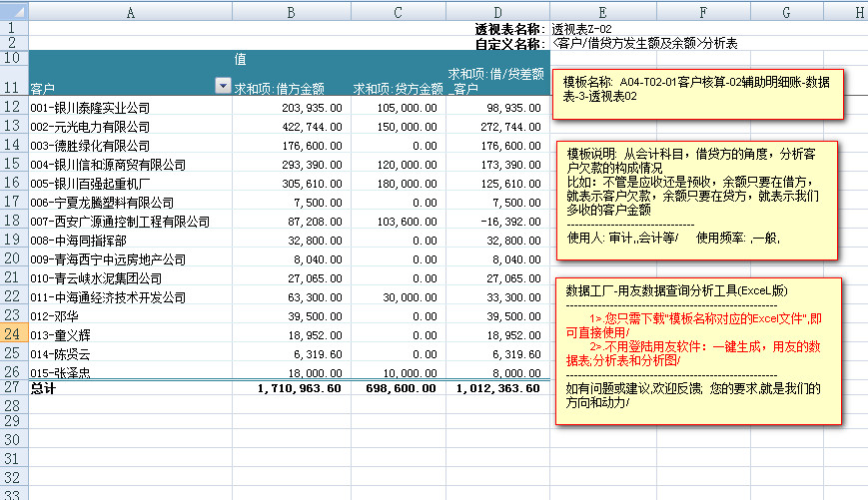Select column D header
The image size is (868, 500).
click(497, 12)
